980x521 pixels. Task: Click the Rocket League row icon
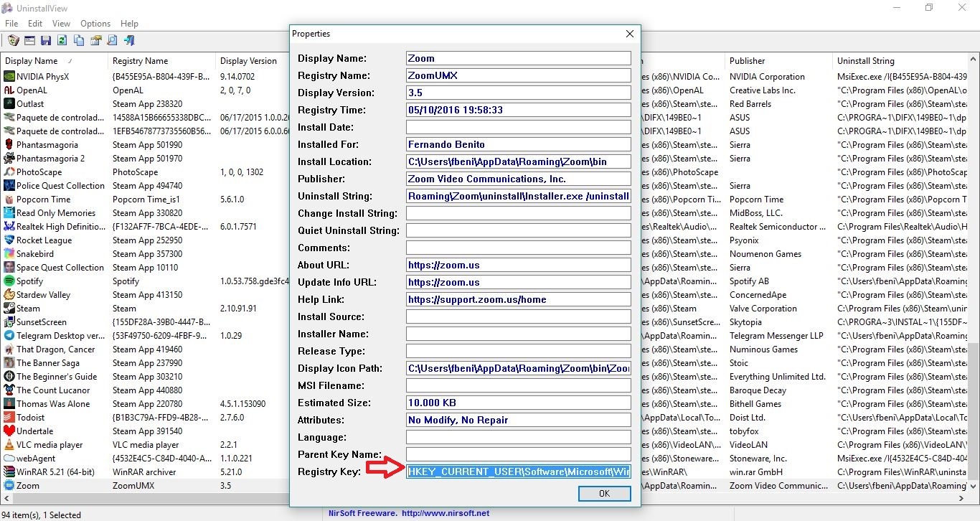(9, 240)
